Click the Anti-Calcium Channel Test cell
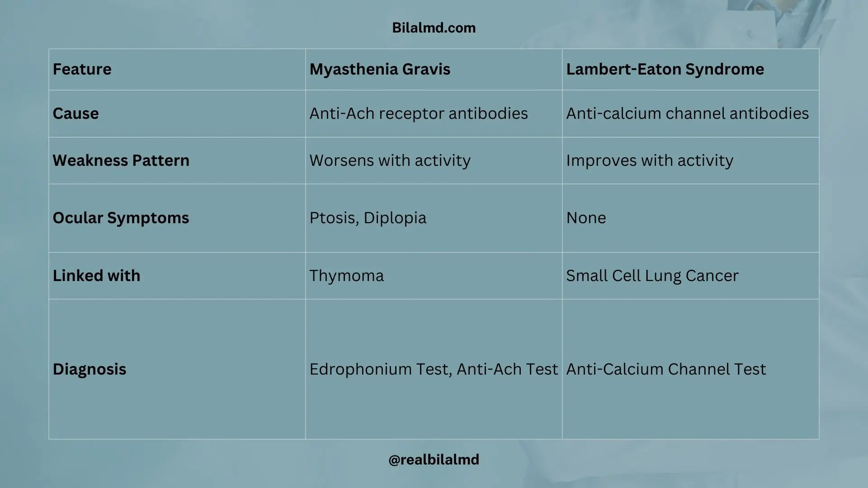Image resolution: width=868 pixels, height=488 pixels. click(666, 369)
